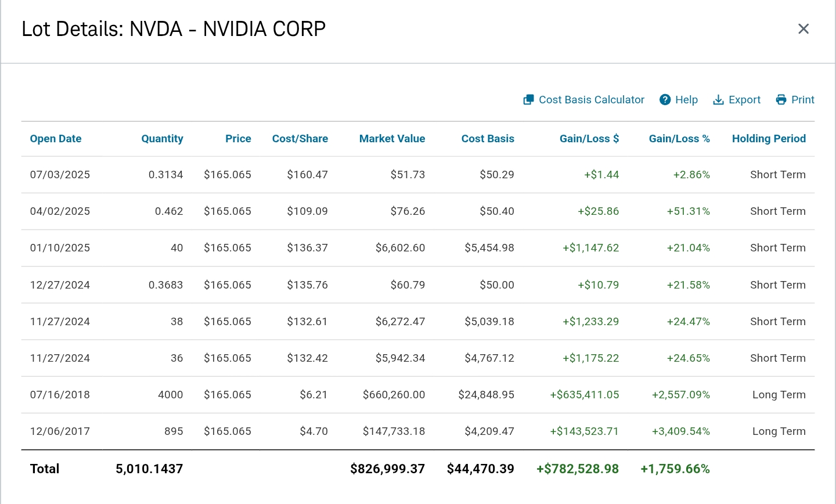Click the Print printer icon
This screenshot has height=504, width=836.
pyautogui.click(x=781, y=100)
